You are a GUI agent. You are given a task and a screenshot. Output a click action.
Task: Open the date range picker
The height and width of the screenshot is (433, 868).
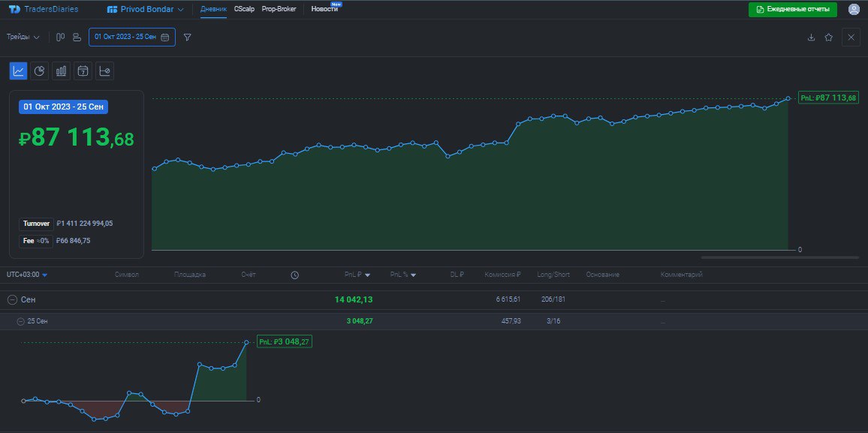click(x=131, y=37)
